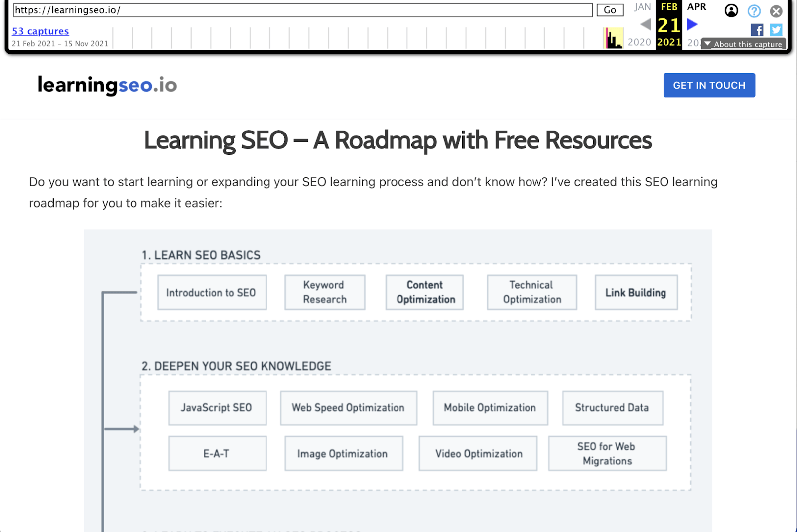Go to the previous capture arrow

646,24
